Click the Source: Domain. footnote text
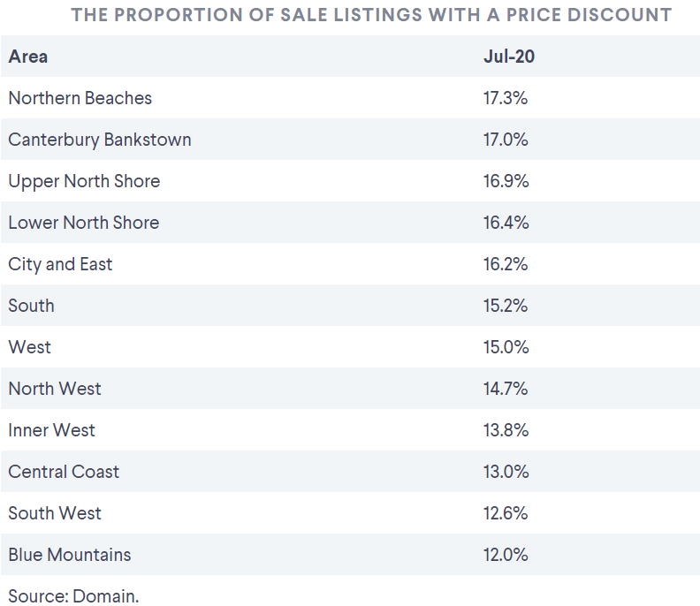700x606 pixels. [x=73, y=596]
